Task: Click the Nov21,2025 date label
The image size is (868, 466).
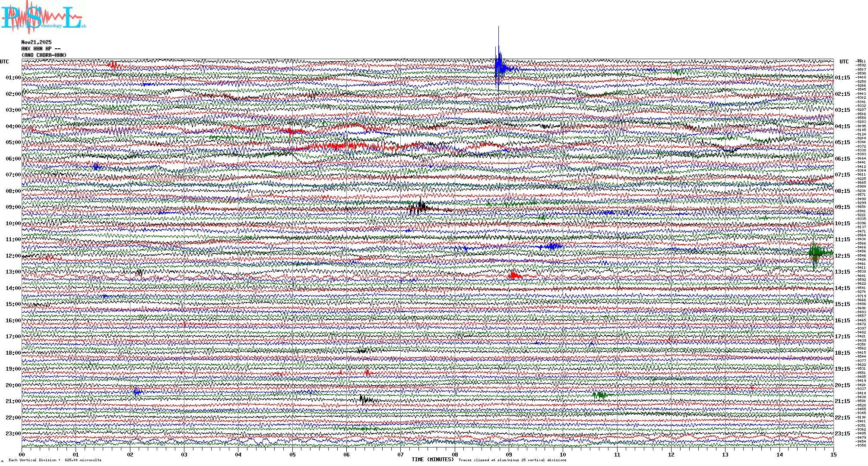Action: click(36, 42)
